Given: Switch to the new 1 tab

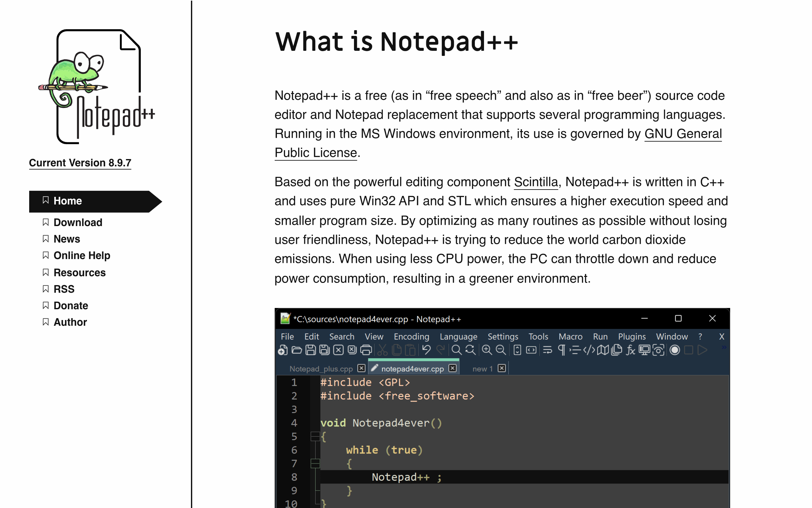Looking at the screenshot, I should point(482,369).
